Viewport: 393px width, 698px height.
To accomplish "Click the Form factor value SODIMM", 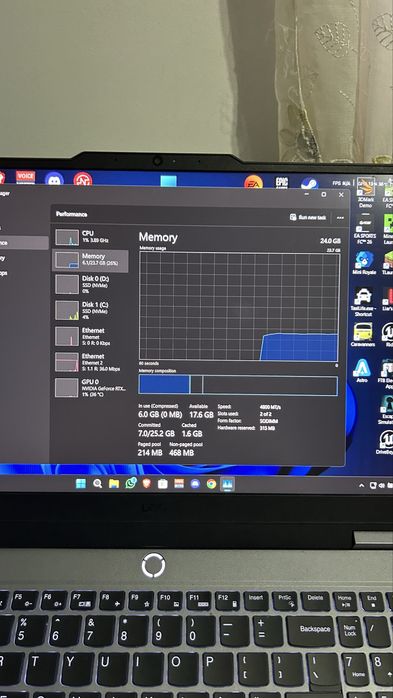I will coord(268,421).
